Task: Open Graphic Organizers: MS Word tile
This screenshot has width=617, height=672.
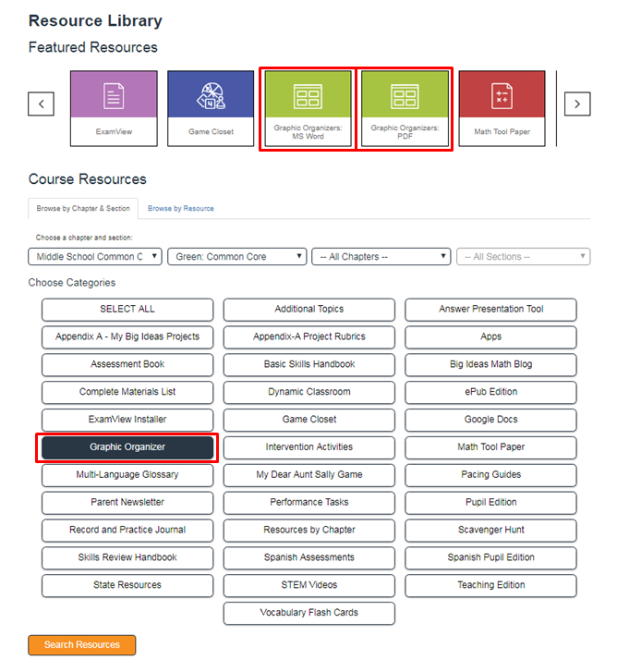Action: [x=308, y=108]
